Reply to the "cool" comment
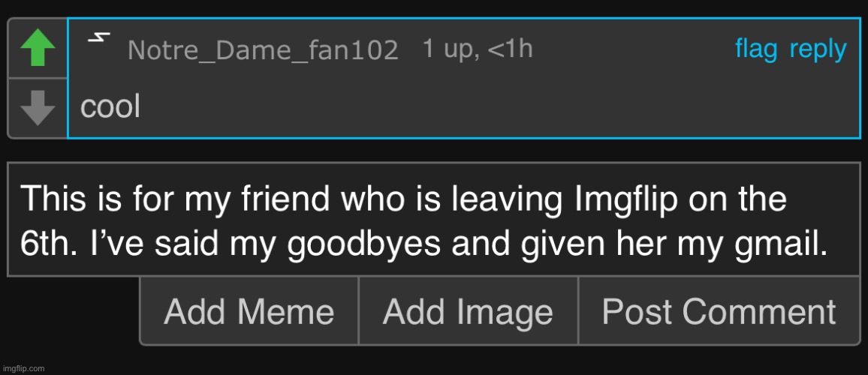868x375 pixels. [818, 49]
